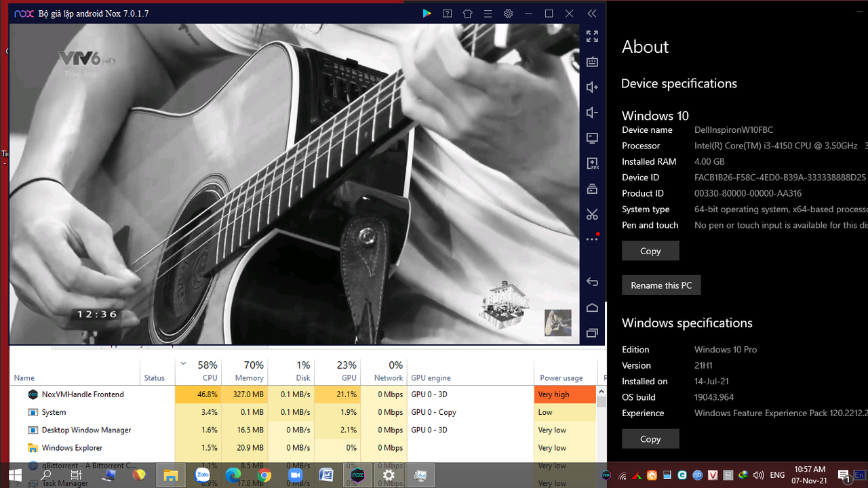Select Windows Explorer process row
This screenshot has height=488, width=868.
click(x=303, y=447)
